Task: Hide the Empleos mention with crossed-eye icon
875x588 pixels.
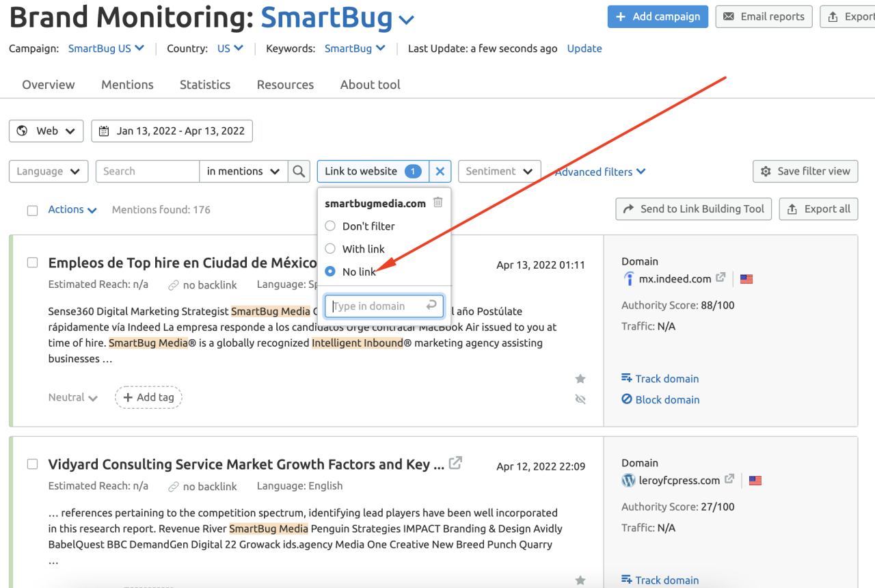Action: [x=580, y=399]
